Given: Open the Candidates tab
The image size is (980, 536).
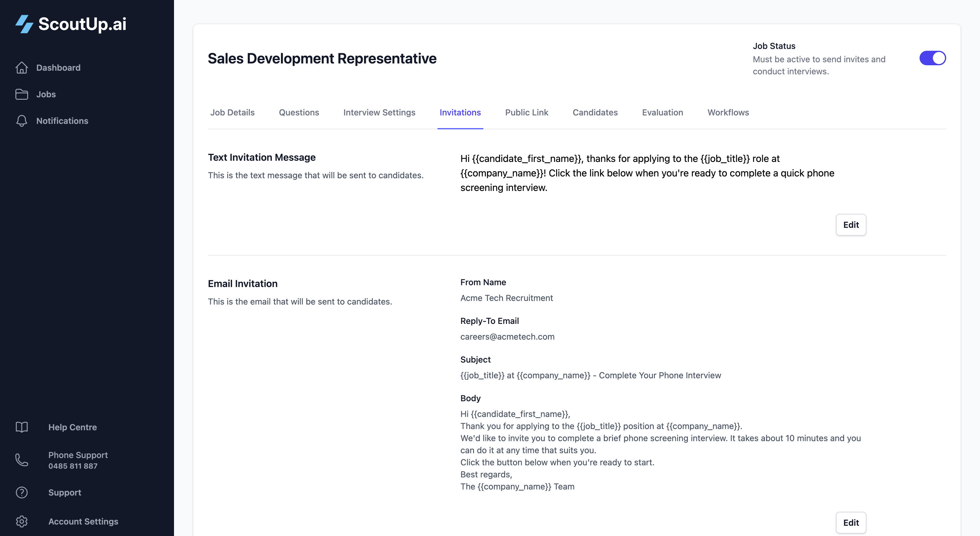Looking at the screenshot, I should coord(595,112).
